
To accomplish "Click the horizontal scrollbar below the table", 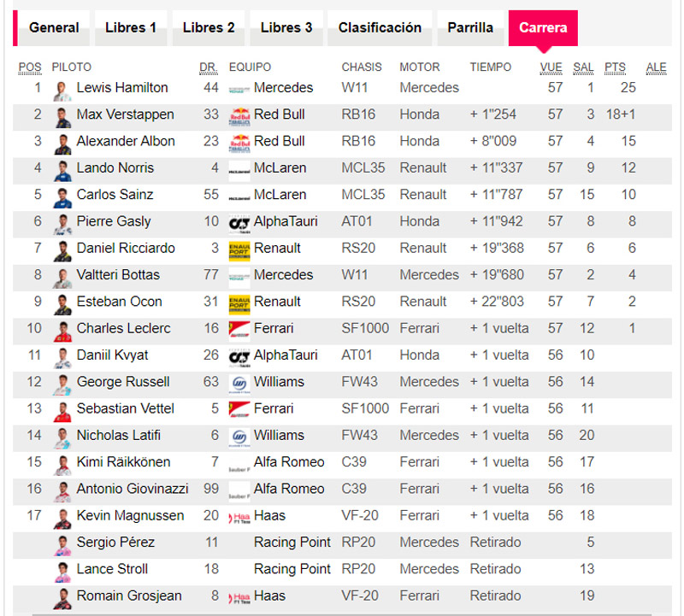I will (342, 613).
